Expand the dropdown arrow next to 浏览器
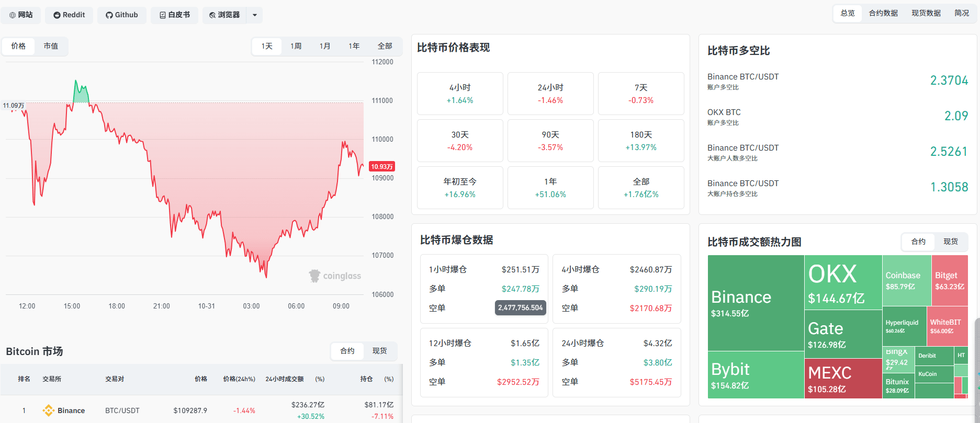Screen dimensions: 980x423 coord(255,15)
